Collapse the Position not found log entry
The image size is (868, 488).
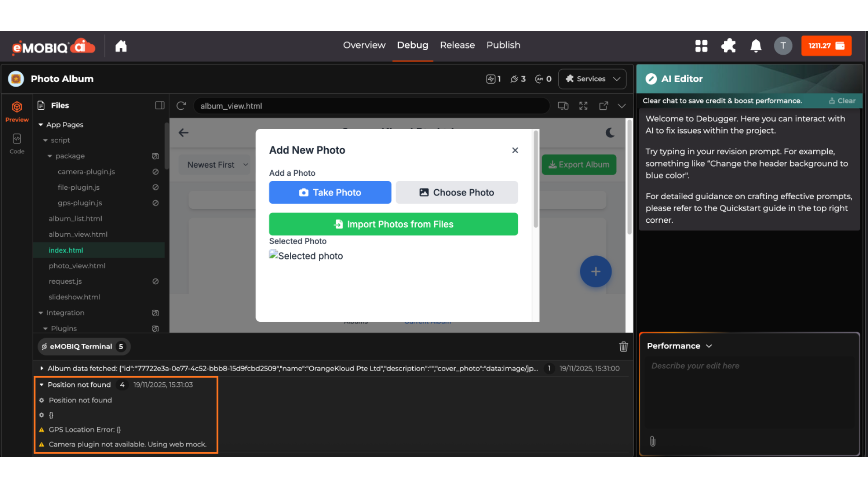[42, 385]
